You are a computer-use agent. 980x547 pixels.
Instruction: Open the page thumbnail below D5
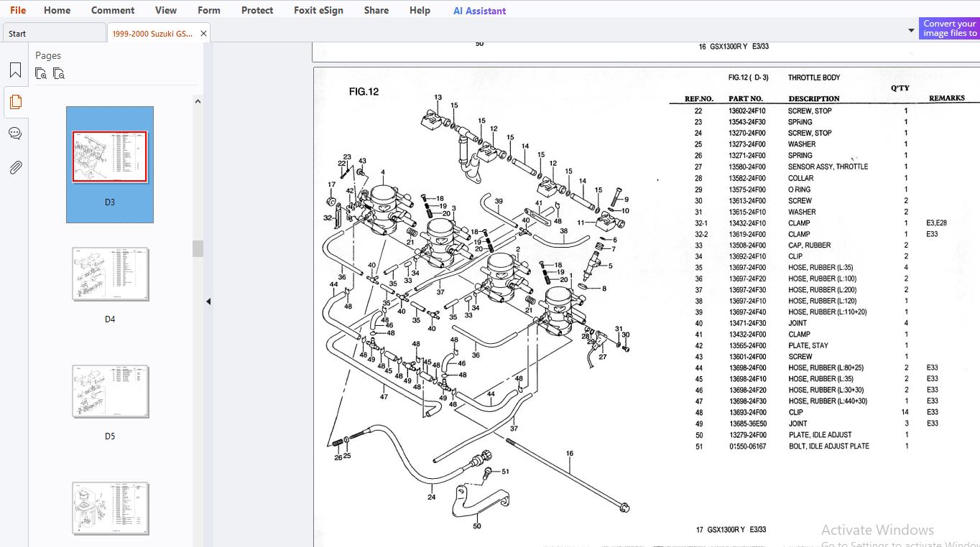click(x=110, y=508)
